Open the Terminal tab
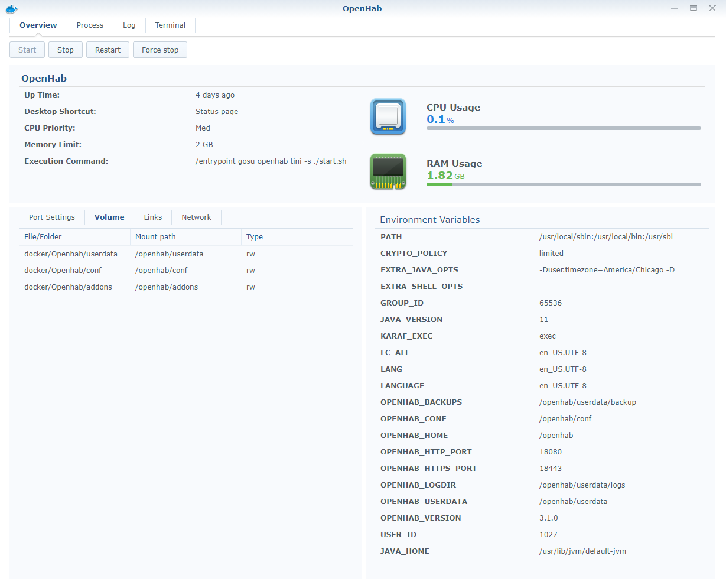The width and height of the screenshot is (726, 588). pos(170,25)
